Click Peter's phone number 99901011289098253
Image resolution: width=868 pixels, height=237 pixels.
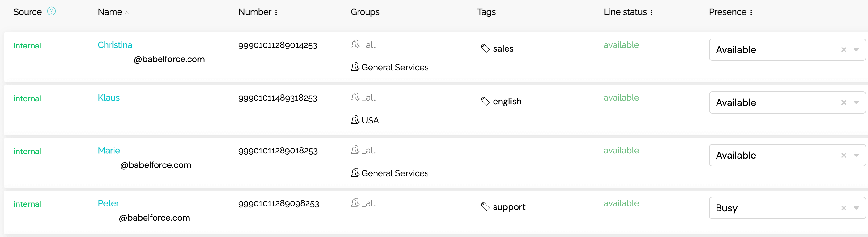coord(278,203)
